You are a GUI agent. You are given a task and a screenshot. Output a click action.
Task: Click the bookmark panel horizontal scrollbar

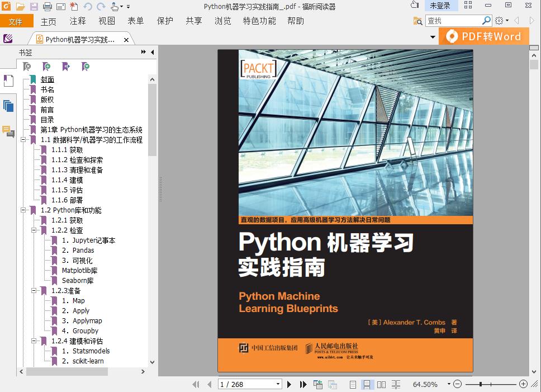point(67,372)
